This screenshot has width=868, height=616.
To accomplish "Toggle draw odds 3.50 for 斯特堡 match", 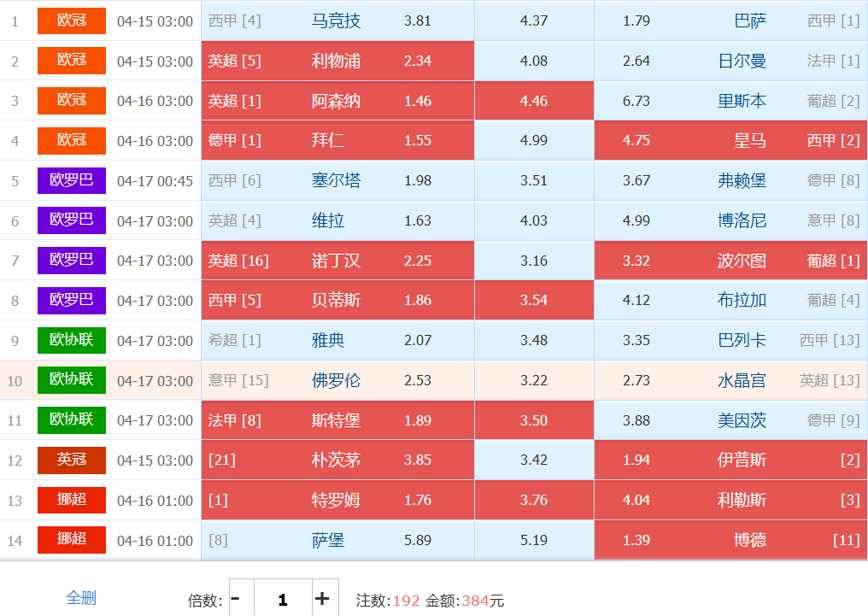I will [534, 420].
